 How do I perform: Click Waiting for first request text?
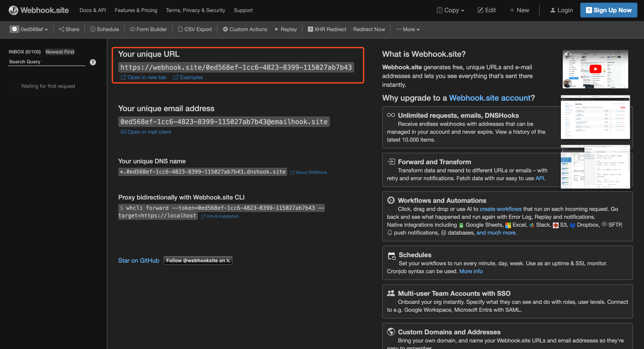click(48, 86)
